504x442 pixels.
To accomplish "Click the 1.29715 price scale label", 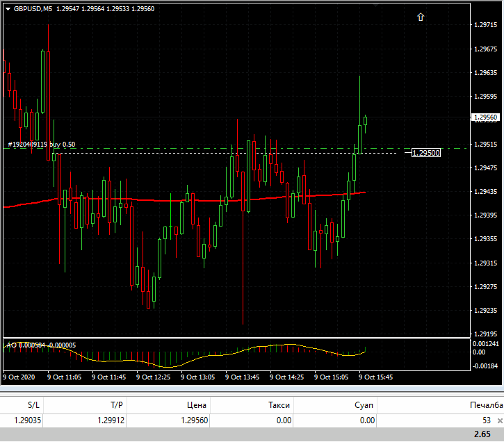I will click(485, 25).
